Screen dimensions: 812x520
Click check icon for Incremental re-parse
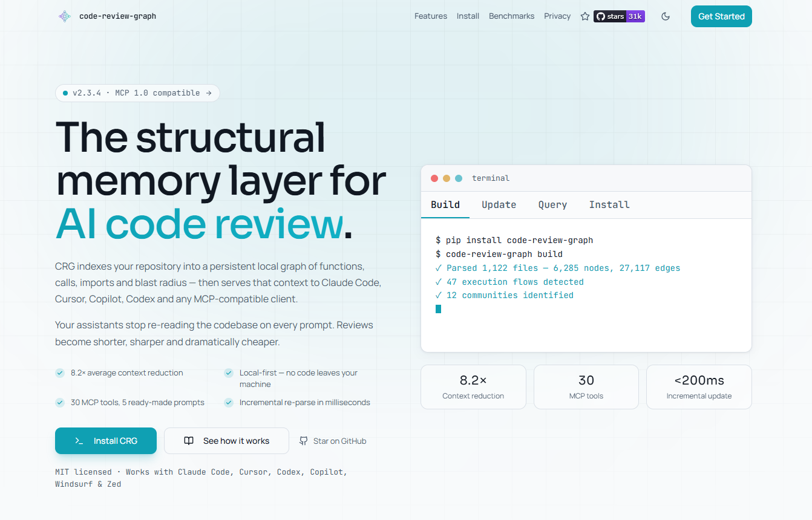coord(229,402)
